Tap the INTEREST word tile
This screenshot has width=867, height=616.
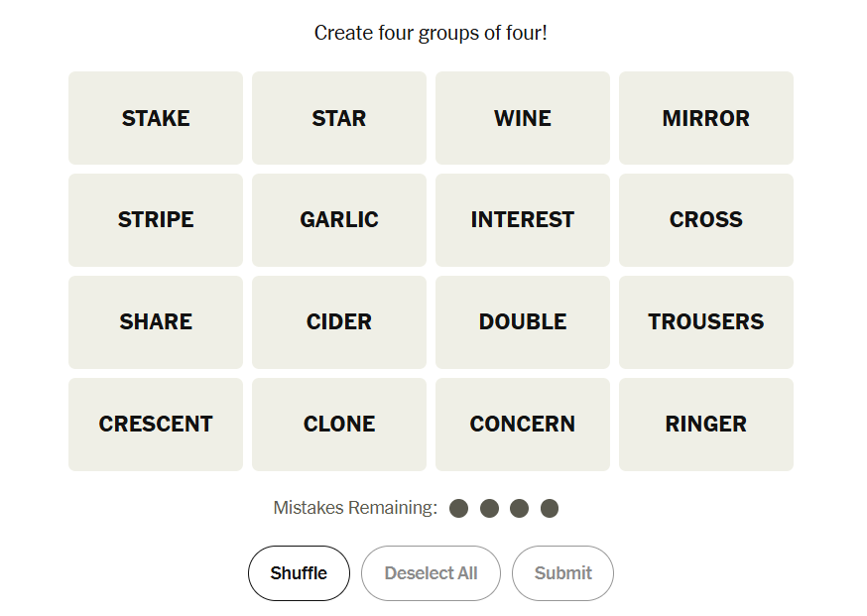(x=523, y=220)
